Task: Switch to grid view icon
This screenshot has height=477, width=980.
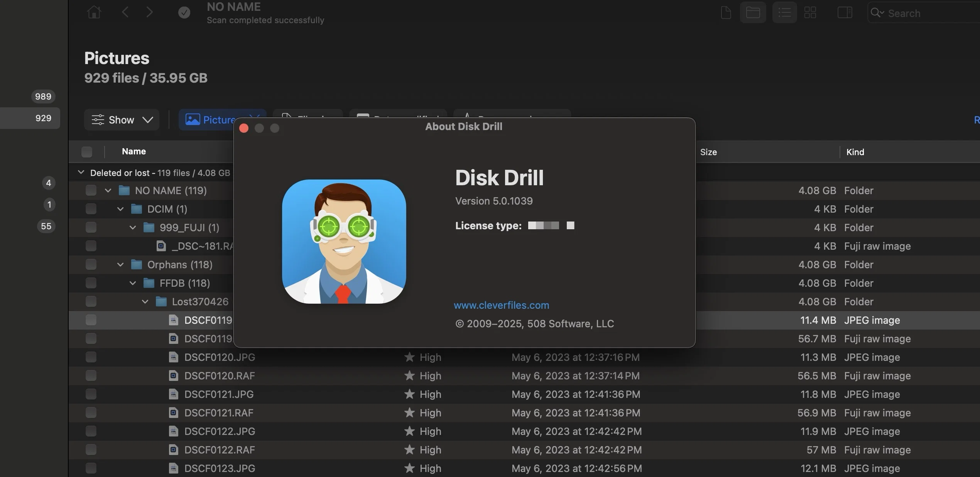Action: coord(810,12)
